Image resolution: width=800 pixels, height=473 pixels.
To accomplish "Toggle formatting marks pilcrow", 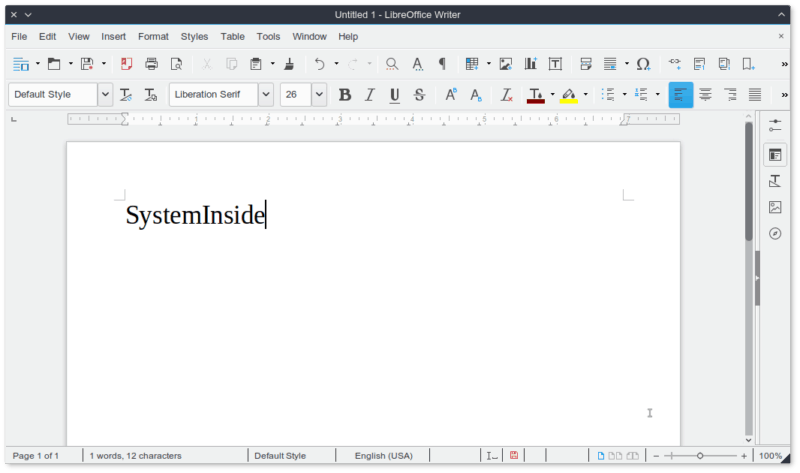I will coord(442,64).
